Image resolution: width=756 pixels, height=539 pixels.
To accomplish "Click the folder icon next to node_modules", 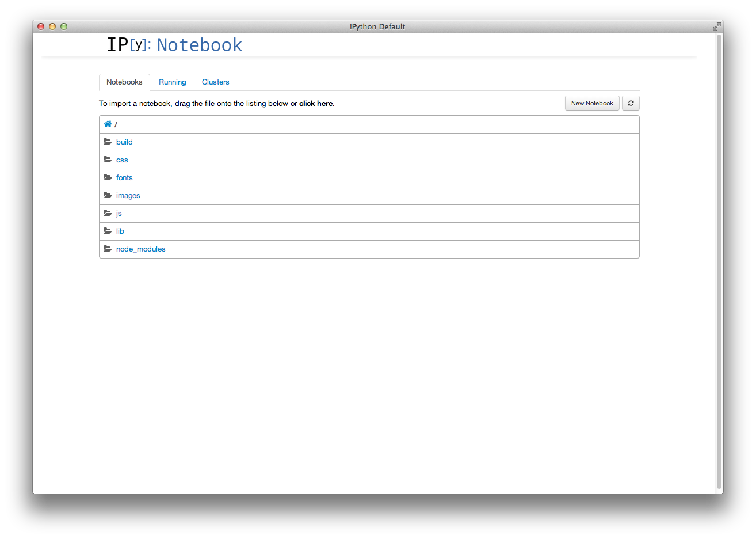I will [108, 249].
